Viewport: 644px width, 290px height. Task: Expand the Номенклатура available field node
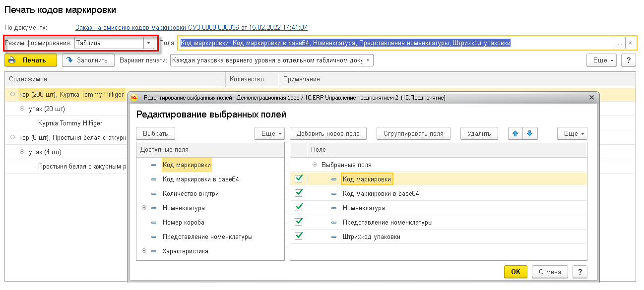click(144, 208)
